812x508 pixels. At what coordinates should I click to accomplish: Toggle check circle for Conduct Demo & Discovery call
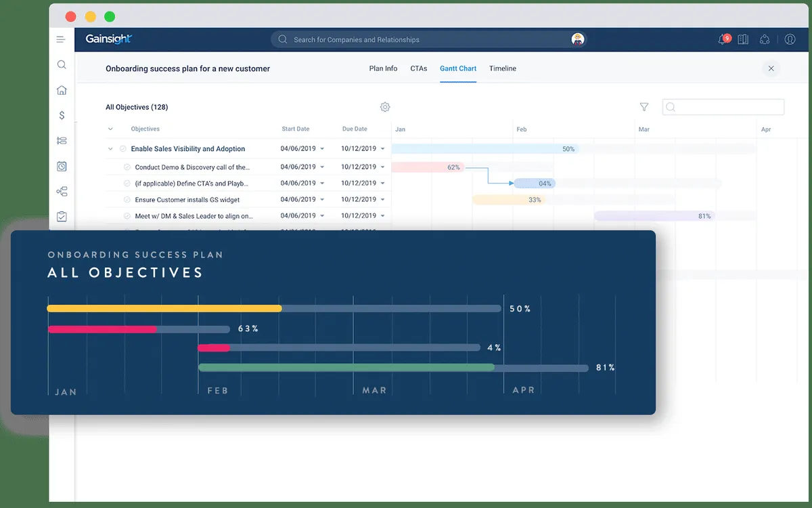tap(127, 167)
